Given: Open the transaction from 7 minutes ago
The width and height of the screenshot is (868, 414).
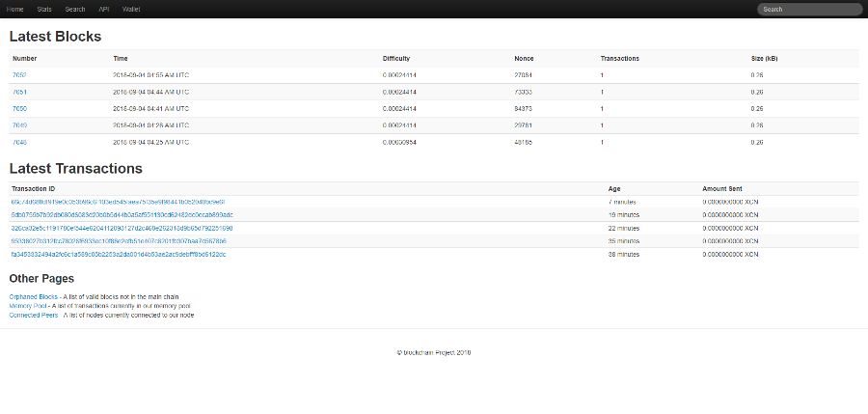Looking at the screenshot, I should (x=118, y=202).
